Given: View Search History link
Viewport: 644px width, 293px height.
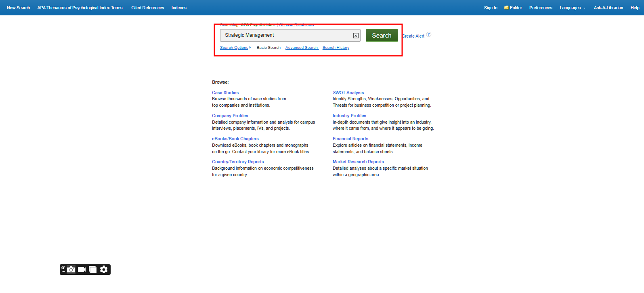Looking at the screenshot, I should [336, 48].
